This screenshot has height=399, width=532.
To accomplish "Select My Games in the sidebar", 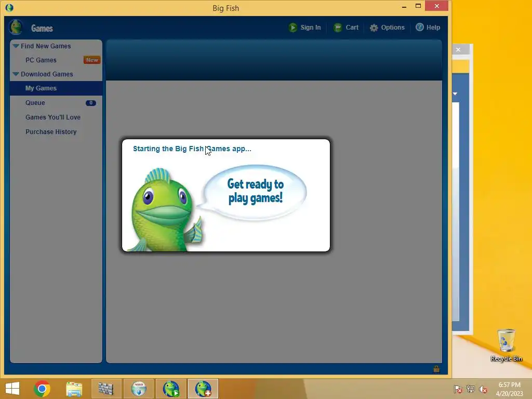I will coord(56,88).
